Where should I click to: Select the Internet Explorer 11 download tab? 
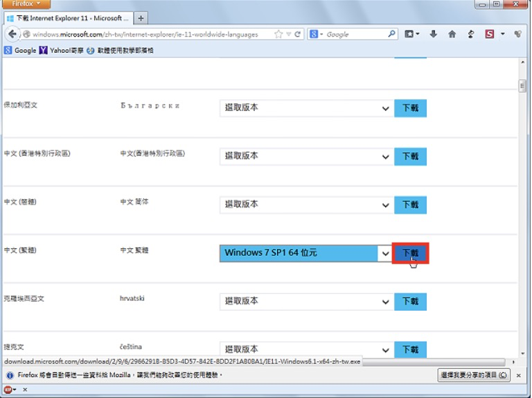pos(68,18)
